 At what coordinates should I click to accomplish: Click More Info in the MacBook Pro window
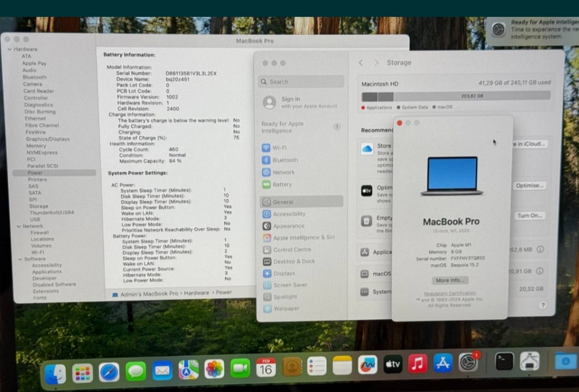coord(450,280)
